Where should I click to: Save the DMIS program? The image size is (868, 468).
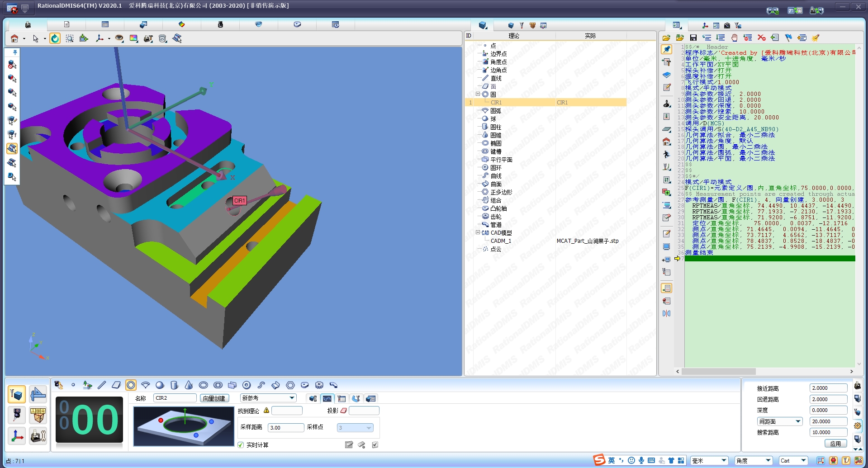coord(693,38)
